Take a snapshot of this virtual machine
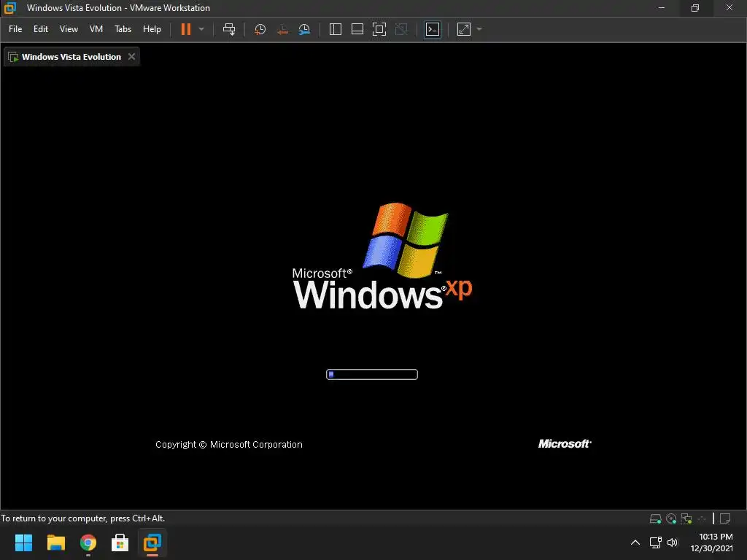The height and width of the screenshot is (560, 747). tap(260, 29)
